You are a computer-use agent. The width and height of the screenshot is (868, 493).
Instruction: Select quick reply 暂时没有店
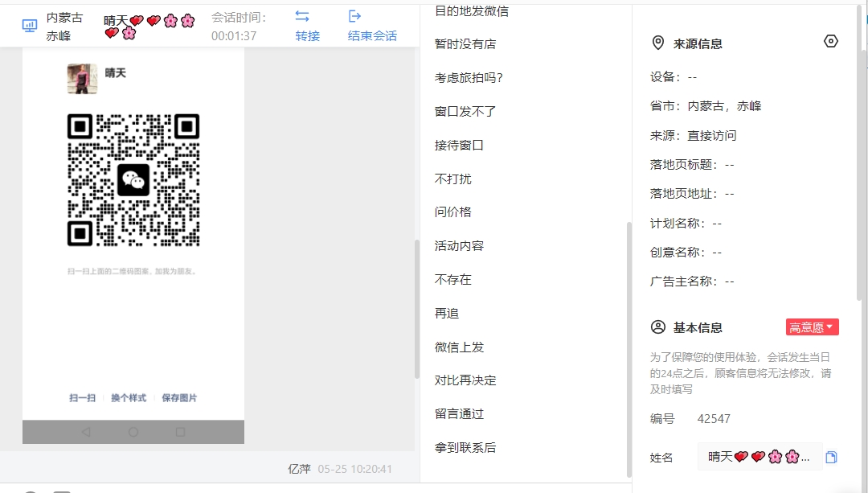point(465,44)
